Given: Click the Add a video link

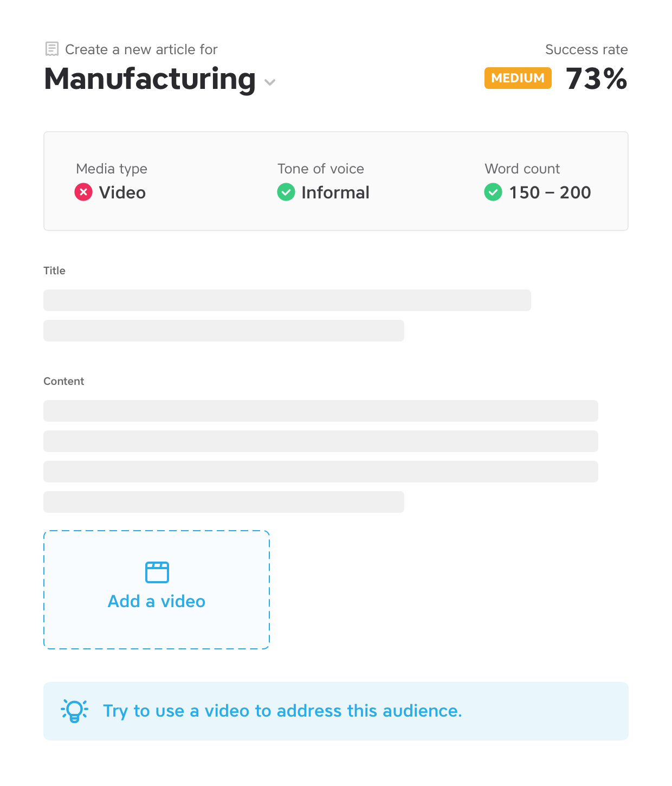Looking at the screenshot, I should coord(157,601).
